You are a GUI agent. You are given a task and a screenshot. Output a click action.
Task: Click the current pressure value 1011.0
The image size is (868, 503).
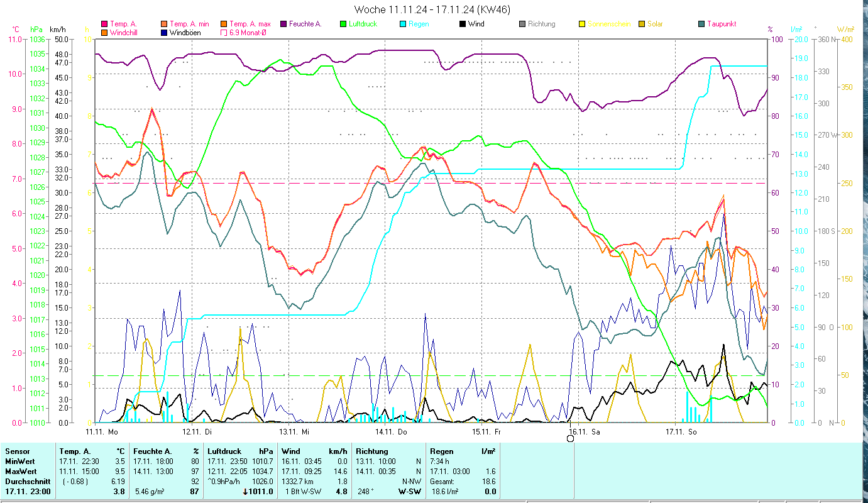[x=261, y=492]
